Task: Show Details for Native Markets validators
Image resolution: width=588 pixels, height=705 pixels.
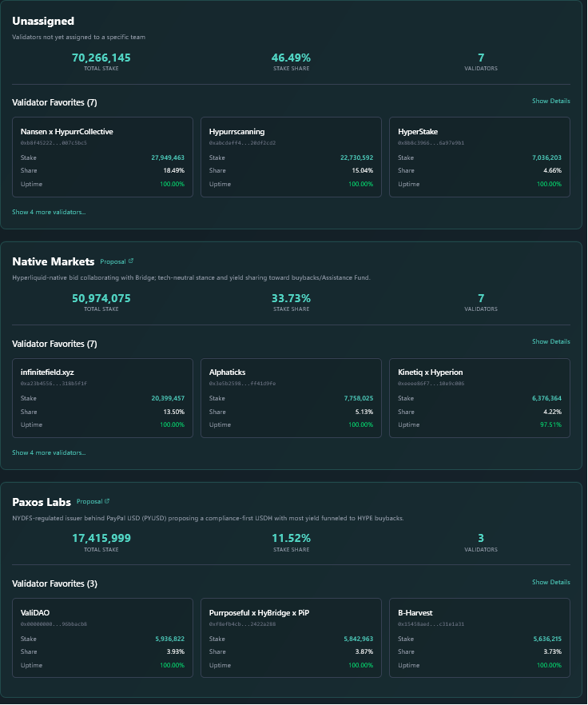Action: (550, 342)
